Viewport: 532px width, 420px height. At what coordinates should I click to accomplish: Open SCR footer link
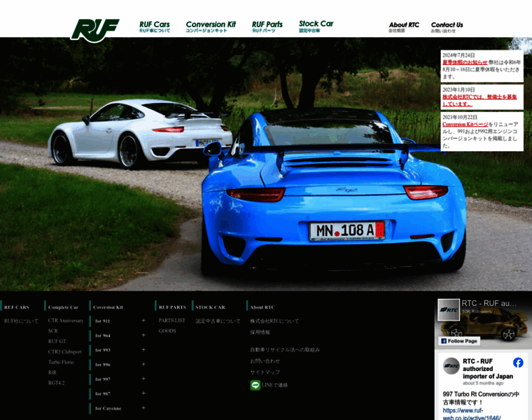[x=53, y=331]
